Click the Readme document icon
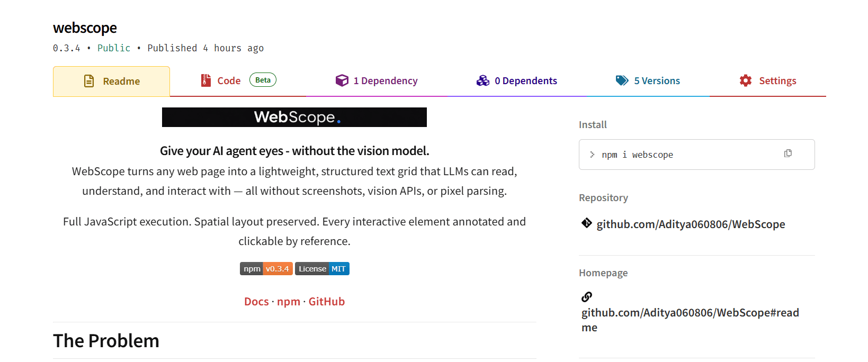 pyautogui.click(x=88, y=80)
